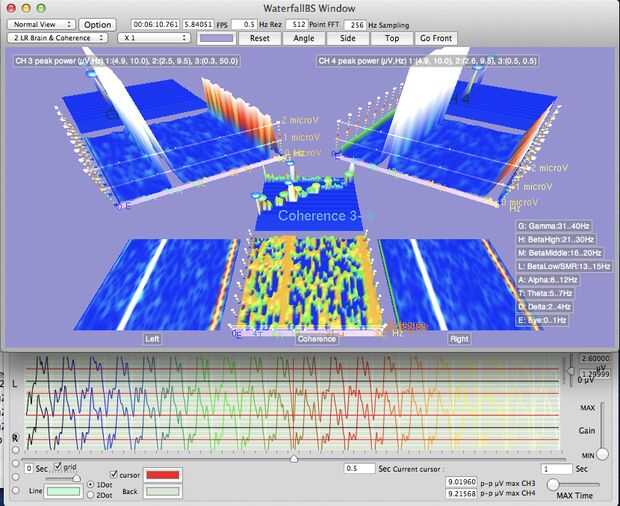Click the waveform timeline position slider knob
This screenshot has width=620, height=506.
click(294, 459)
